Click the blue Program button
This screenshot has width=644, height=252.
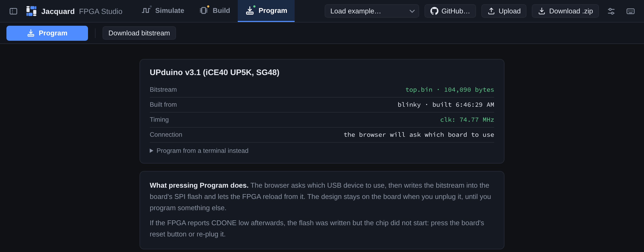47,33
